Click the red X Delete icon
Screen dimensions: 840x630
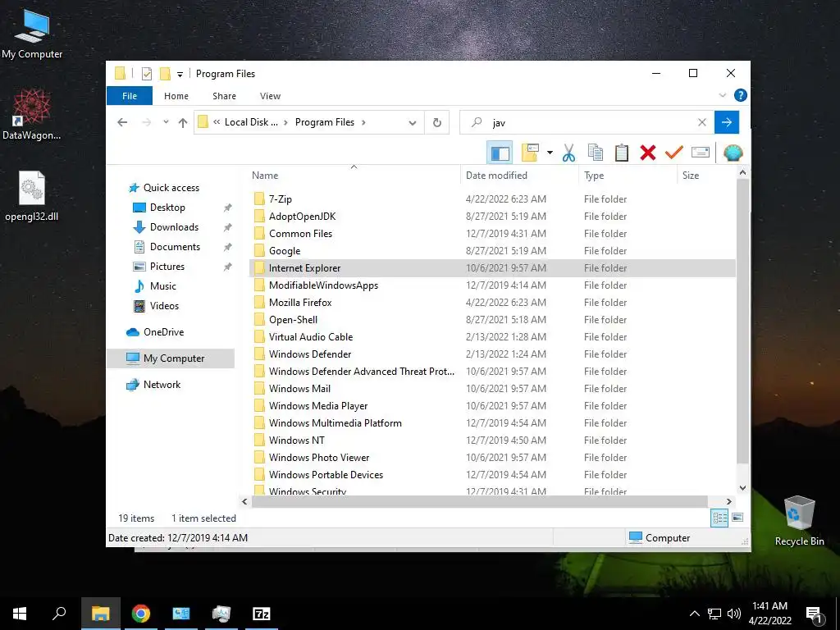[648, 153]
